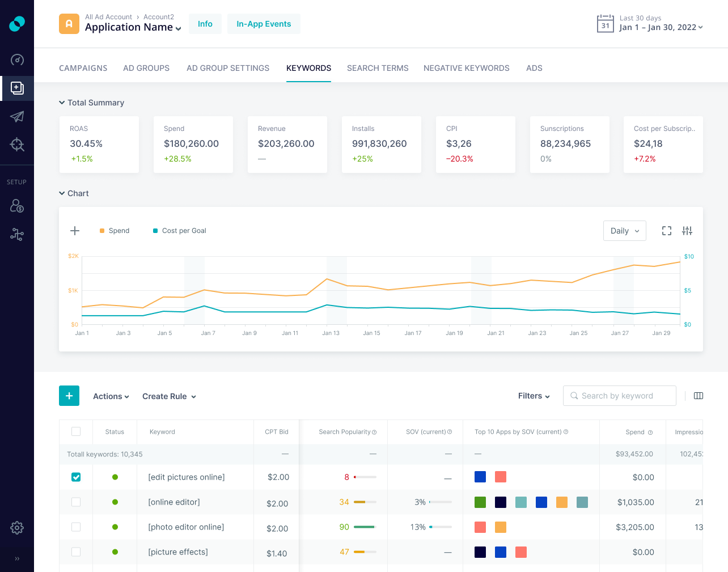
Task: Open ad accounts under the SETUP section
Action: coord(17,206)
